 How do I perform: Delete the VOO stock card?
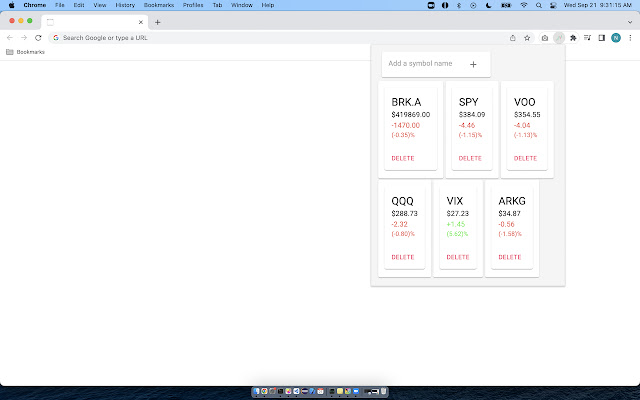click(x=525, y=158)
